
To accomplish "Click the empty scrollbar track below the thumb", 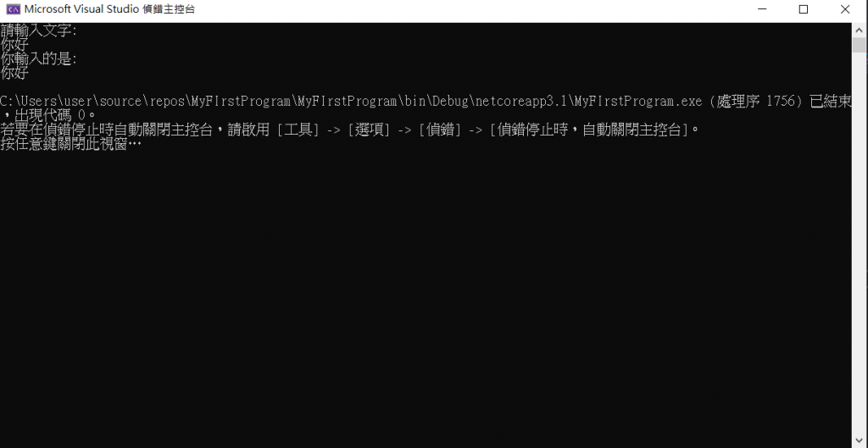I will (860, 243).
